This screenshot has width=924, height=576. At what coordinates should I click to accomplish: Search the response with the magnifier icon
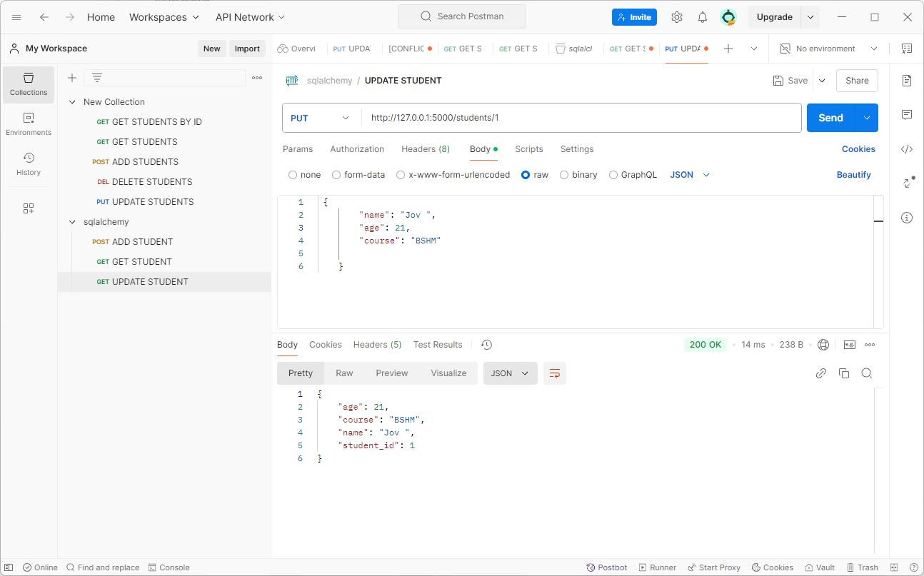pos(867,373)
